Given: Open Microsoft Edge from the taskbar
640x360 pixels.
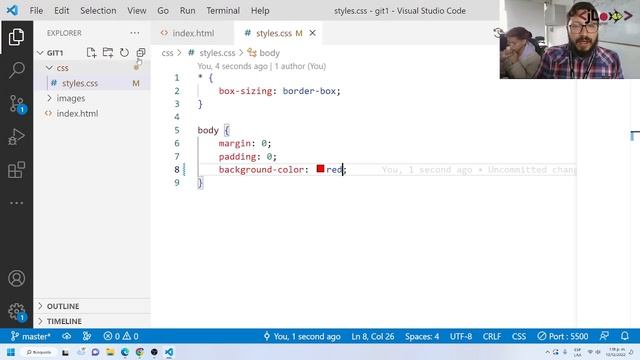Looking at the screenshot, I should [125, 352].
